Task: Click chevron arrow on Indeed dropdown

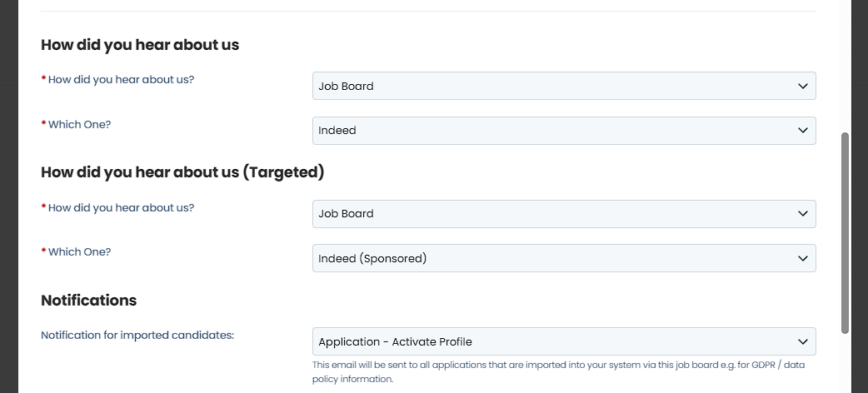Action: point(803,131)
